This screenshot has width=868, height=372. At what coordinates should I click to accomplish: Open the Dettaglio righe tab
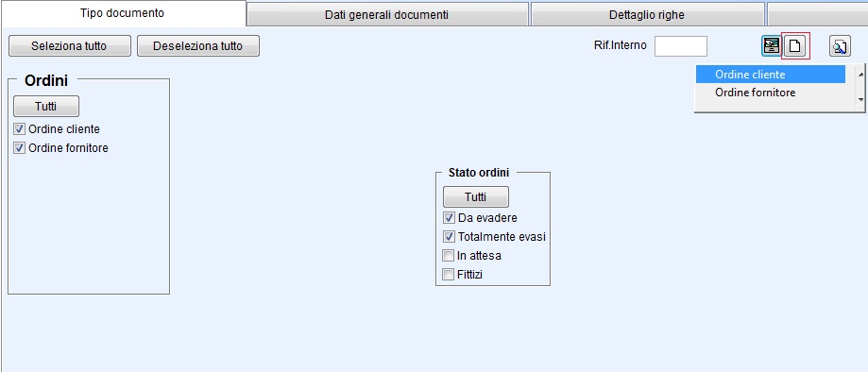(x=647, y=15)
